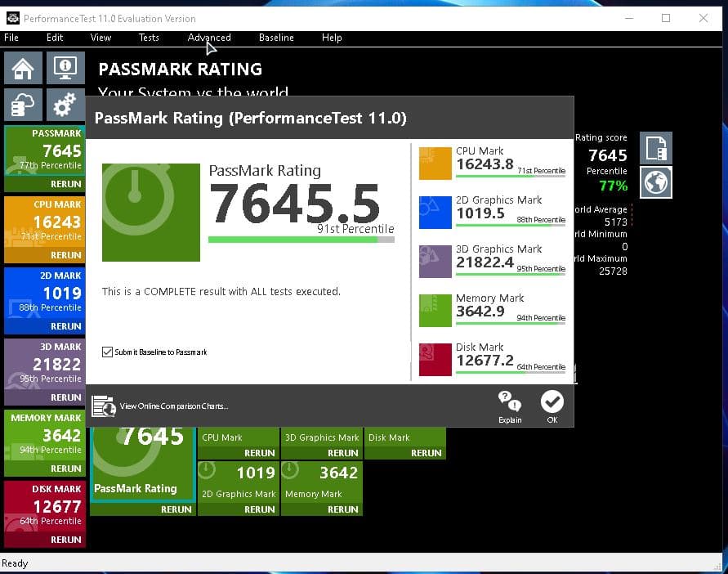728x574 pixels.
Task: Click RERUN under DISK MARK sidebar tile
Action: 66,540
